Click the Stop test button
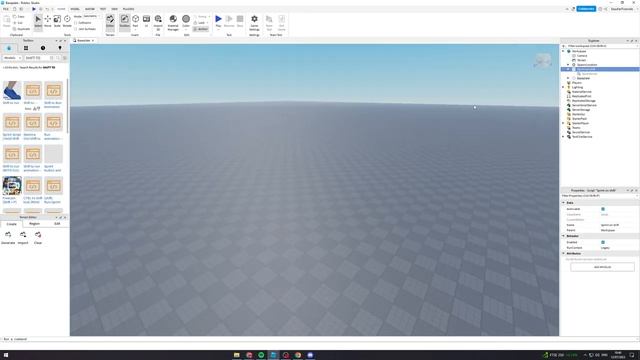This screenshot has width=640, height=360. [x=240, y=20]
